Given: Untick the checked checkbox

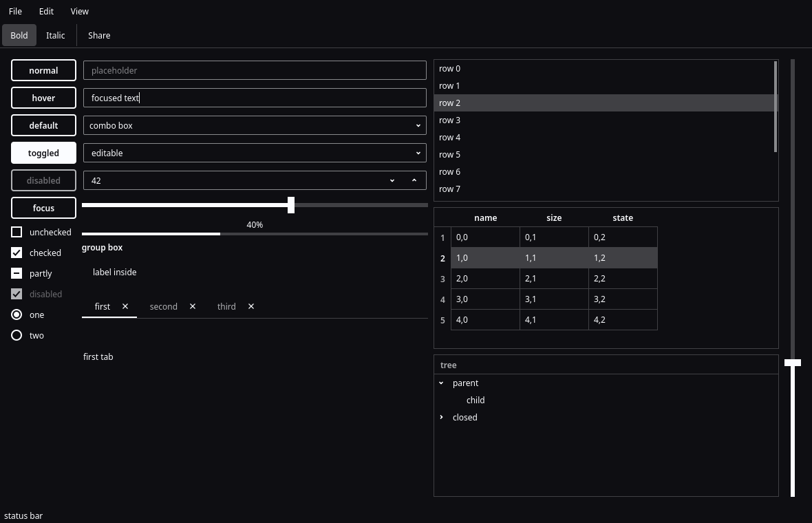Looking at the screenshot, I should coord(17,253).
